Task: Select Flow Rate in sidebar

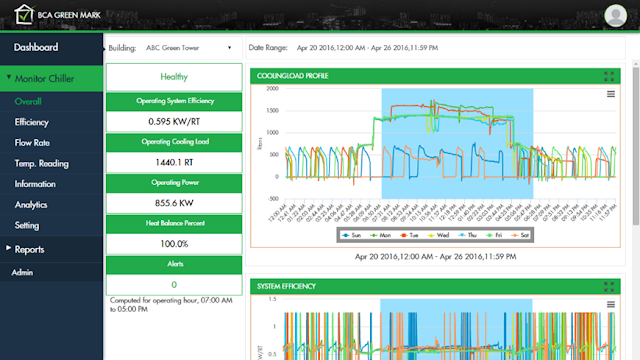Action: 32,142
